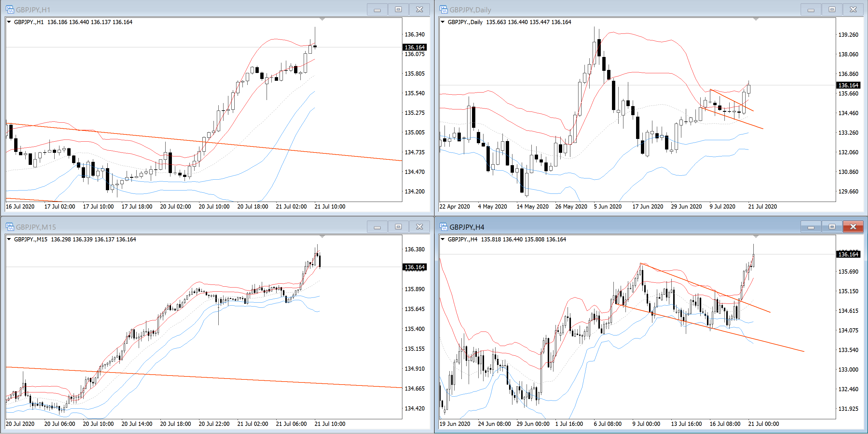Maximize the GBPJPY M15 chart window
The height and width of the screenshot is (434, 868).
[398, 227]
